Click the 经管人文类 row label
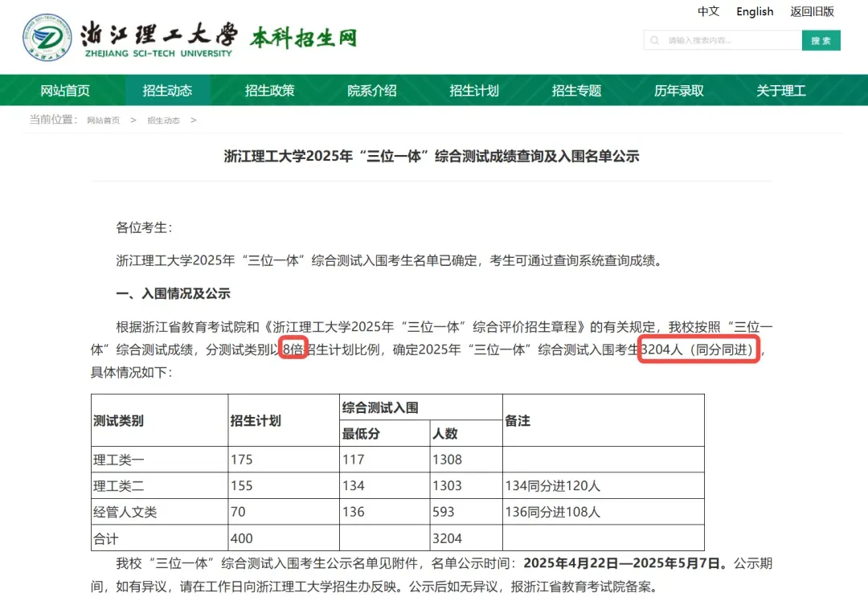 [125, 512]
